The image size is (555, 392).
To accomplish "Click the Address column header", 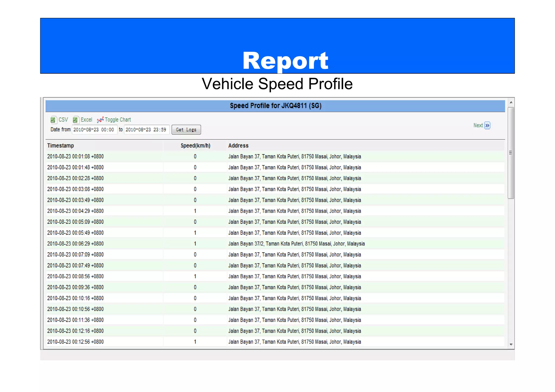I will (238, 145).
